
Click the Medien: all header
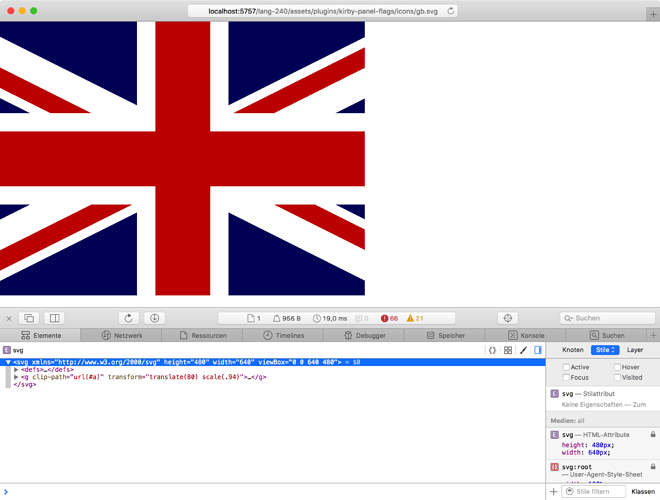pyautogui.click(x=567, y=420)
